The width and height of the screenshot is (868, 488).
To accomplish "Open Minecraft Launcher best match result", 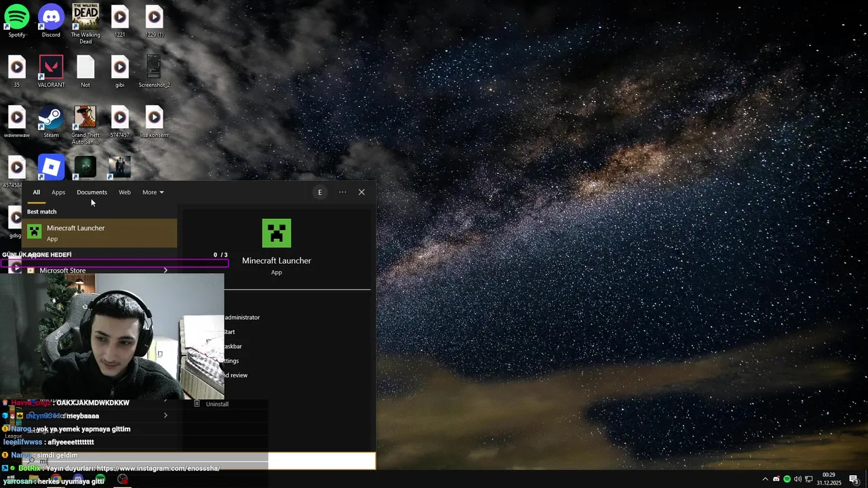I will pos(100,233).
